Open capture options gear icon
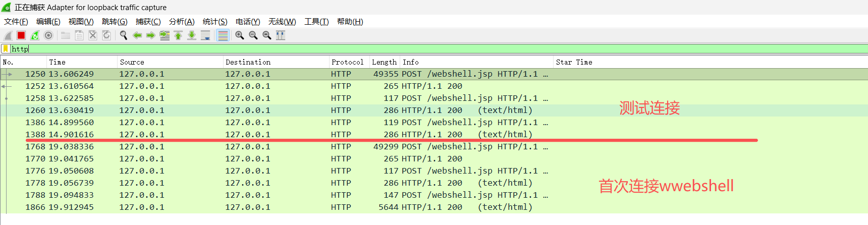 point(48,35)
